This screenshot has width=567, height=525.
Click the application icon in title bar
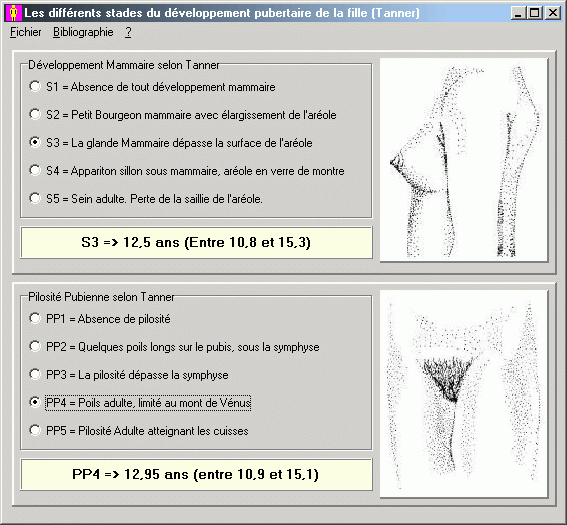tap(14, 13)
